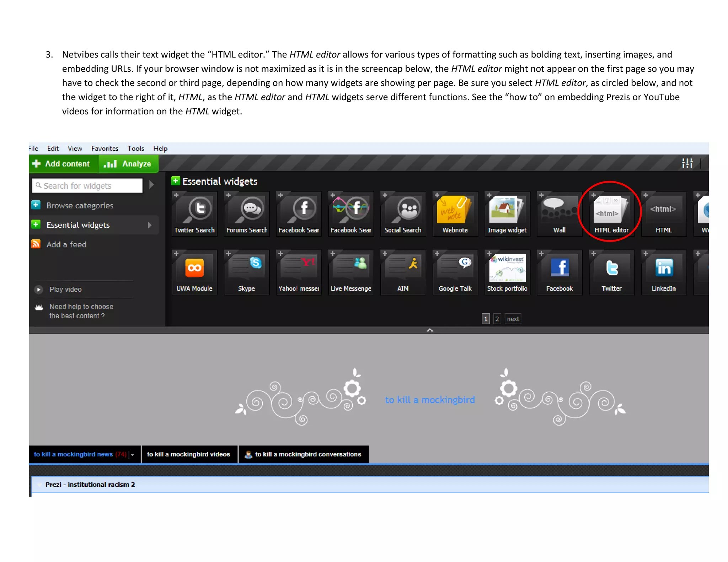Open the Webnote widget
728x562 pixels.
tap(455, 214)
